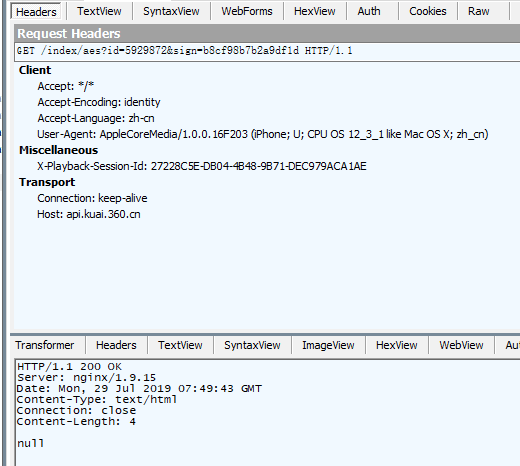
Task: Click the HTTP/1.1 200 OK line
Action: [69, 367]
